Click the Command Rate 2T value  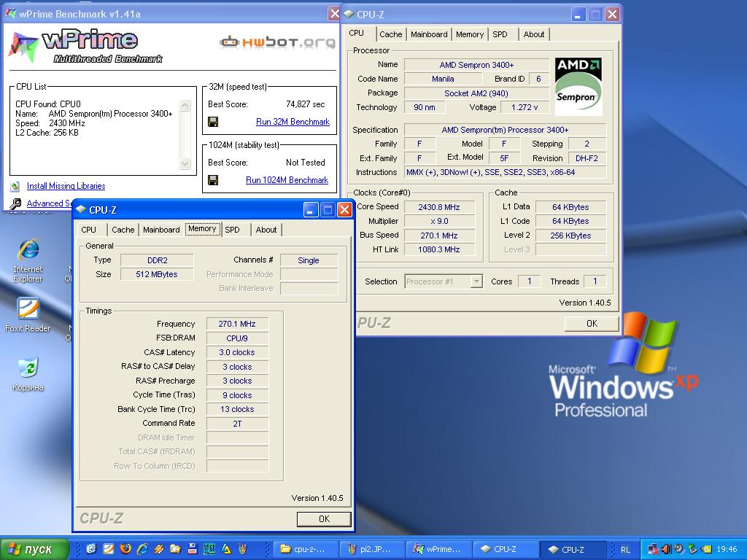tap(237, 424)
